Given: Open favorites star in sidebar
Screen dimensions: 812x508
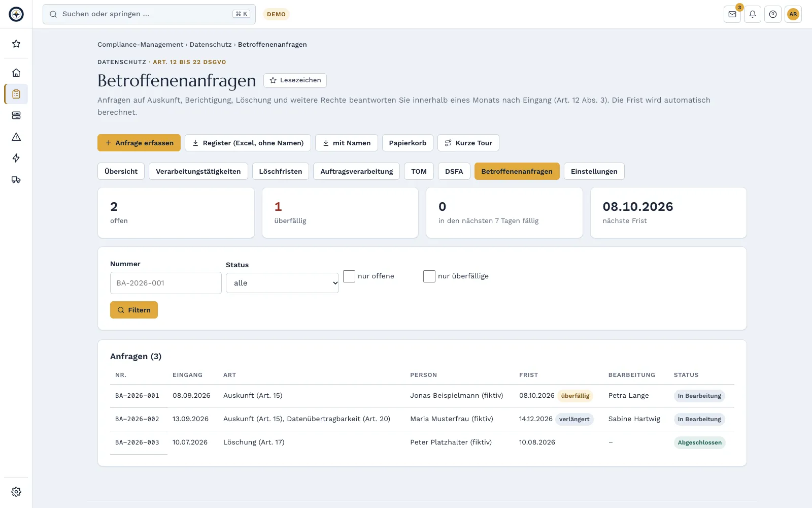Looking at the screenshot, I should (16, 44).
